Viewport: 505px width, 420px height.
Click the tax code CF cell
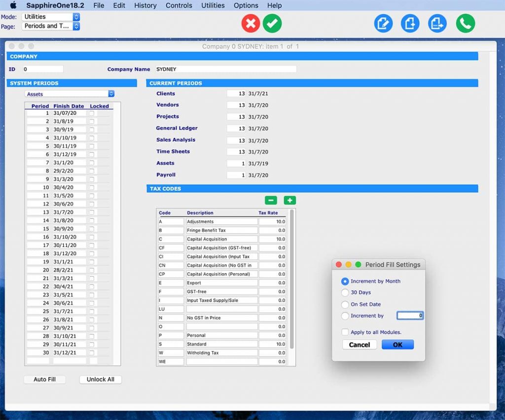tap(171, 248)
